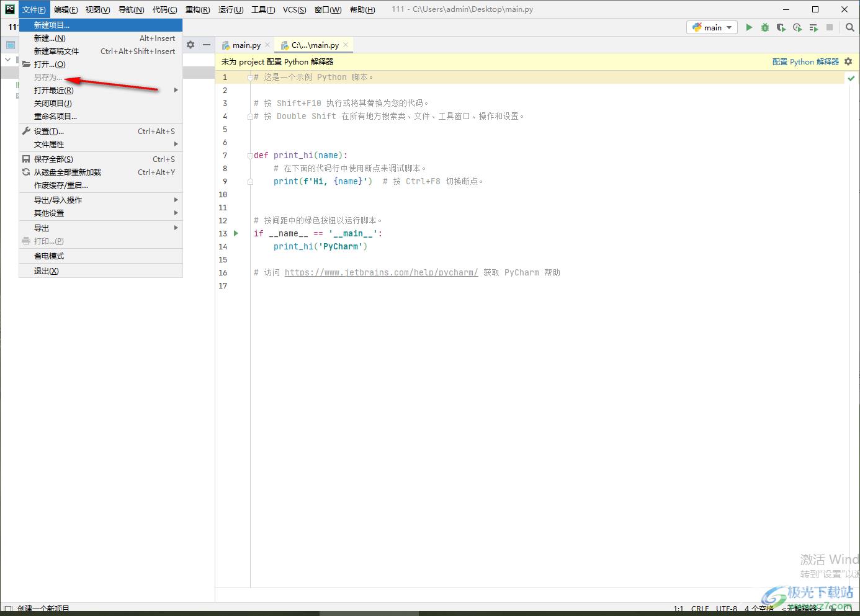This screenshot has width=860, height=616.
Task: Click the green inspection checkmark icon
Action: 851,78
